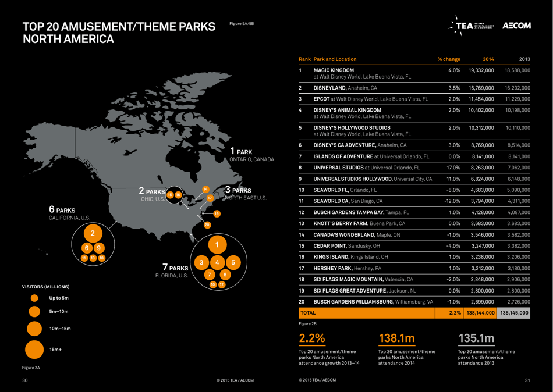
Task: Click marker 20 Busch Gardens Williamsburg
Action: (207, 224)
